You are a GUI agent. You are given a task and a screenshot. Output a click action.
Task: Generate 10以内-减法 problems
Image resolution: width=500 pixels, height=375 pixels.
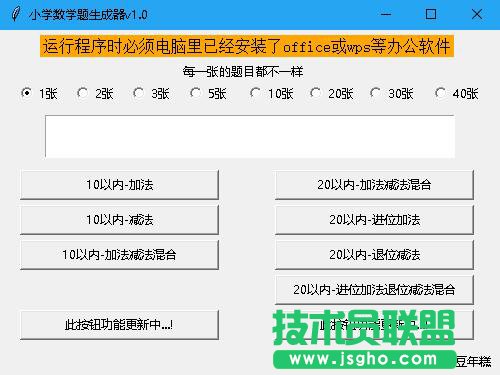pos(119,220)
